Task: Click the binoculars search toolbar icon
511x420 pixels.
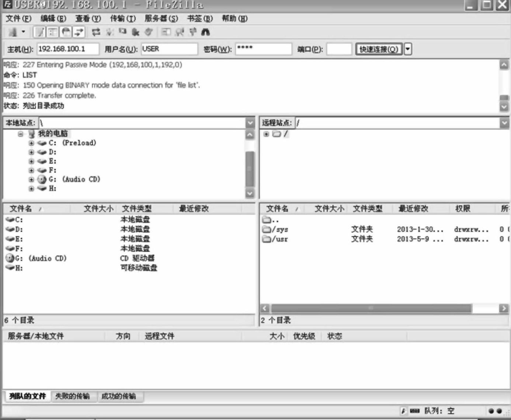Action: [205, 32]
